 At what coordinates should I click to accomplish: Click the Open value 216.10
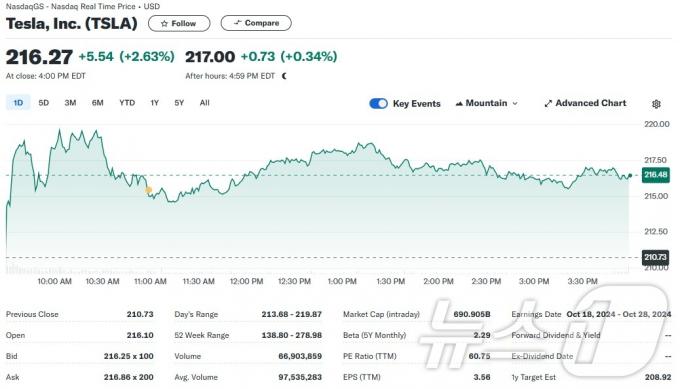tap(140, 335)
